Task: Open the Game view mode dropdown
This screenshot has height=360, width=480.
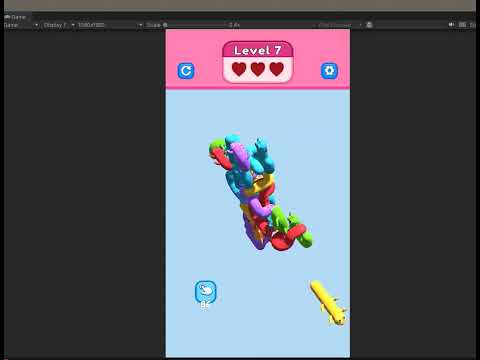Action: 21,25
